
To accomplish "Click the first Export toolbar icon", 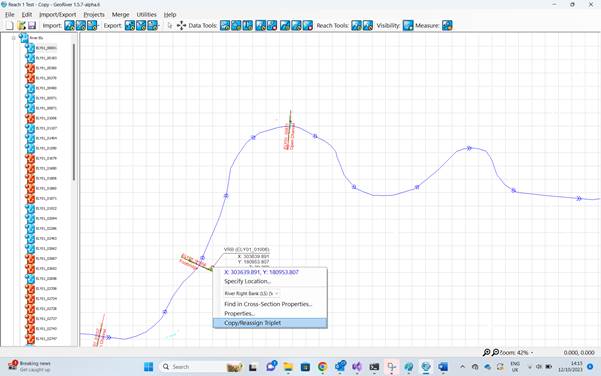I will (130, 26).
